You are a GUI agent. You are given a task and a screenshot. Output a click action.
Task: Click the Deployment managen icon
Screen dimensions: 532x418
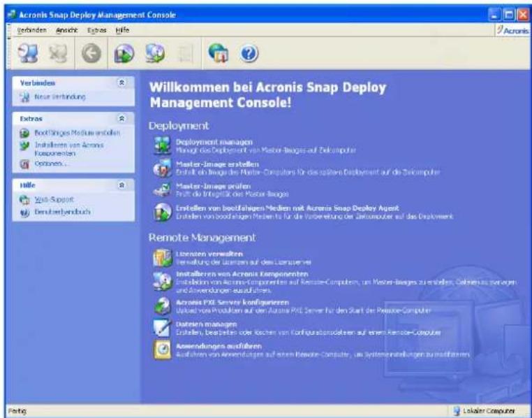coord(163,145)
